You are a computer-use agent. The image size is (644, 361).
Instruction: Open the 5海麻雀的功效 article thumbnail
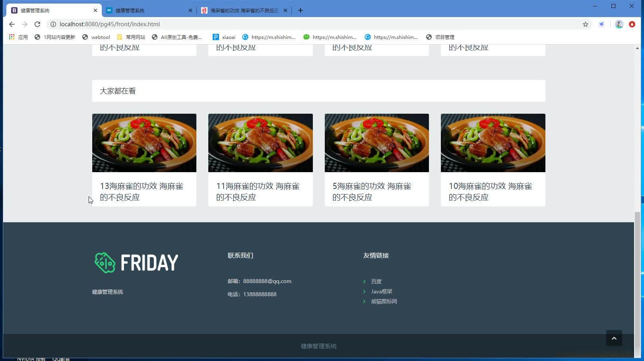click(377, 143)
